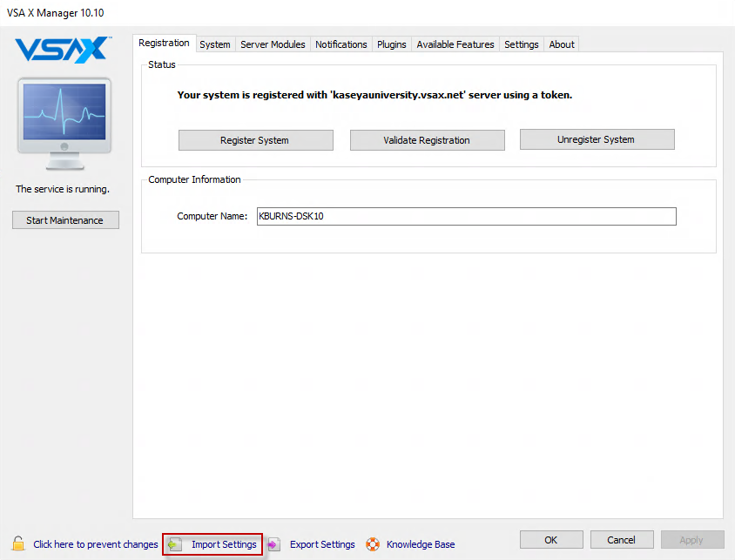Click the Unregister System button

tap(597, 139)
